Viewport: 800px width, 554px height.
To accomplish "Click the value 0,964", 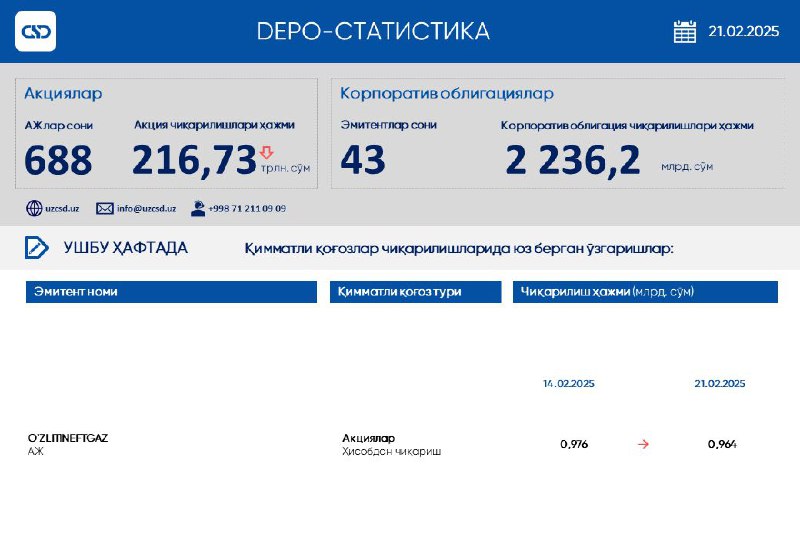I will (722, 444).
